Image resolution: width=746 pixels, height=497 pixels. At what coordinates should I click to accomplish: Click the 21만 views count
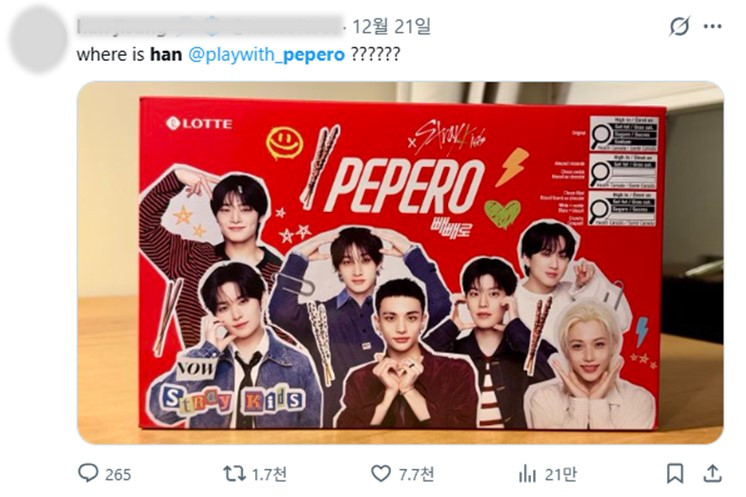point(560,474)
